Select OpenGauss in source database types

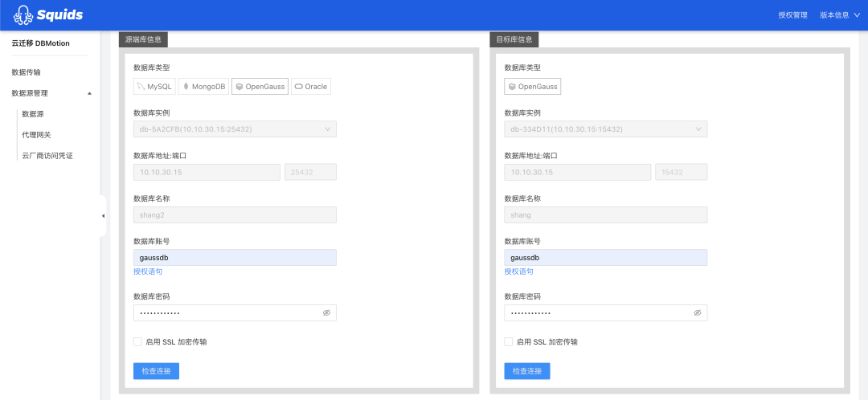260,87
